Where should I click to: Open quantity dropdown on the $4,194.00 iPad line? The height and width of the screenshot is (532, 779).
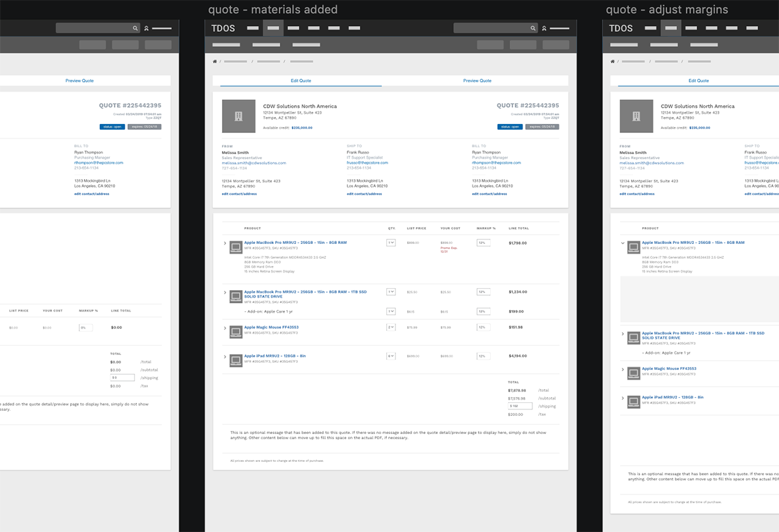click(x=391, y=356)
